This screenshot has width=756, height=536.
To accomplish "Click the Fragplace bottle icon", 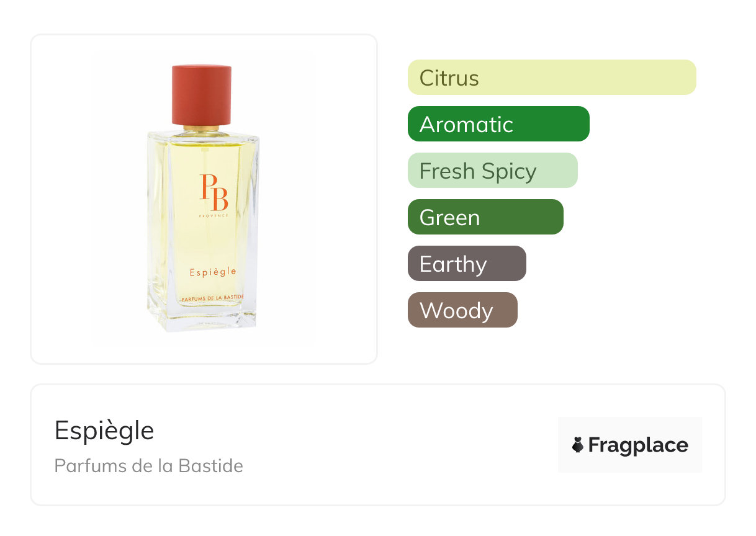I will (578, 445).
